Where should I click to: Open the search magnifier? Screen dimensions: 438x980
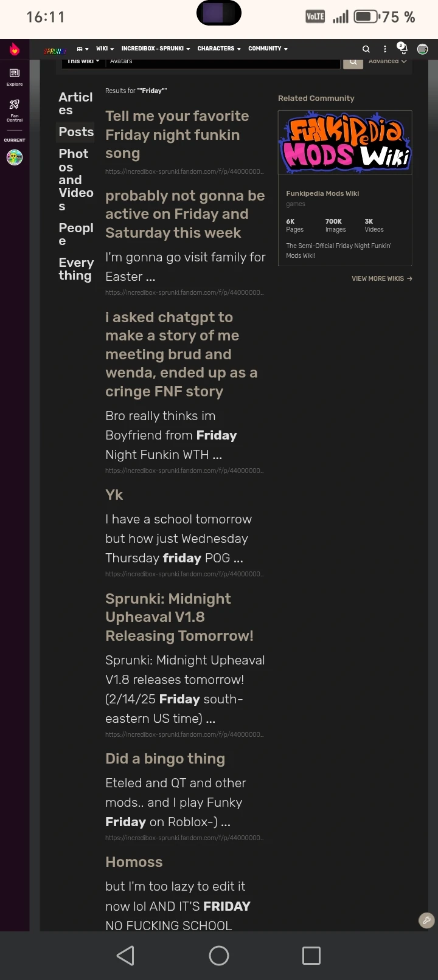pyautogui.click(x=366, y=49)
